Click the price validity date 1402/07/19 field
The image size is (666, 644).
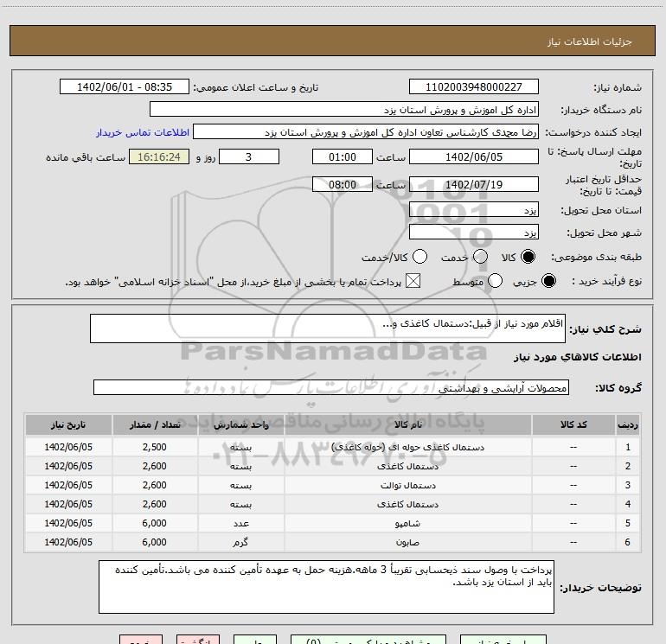pos(474,184)
